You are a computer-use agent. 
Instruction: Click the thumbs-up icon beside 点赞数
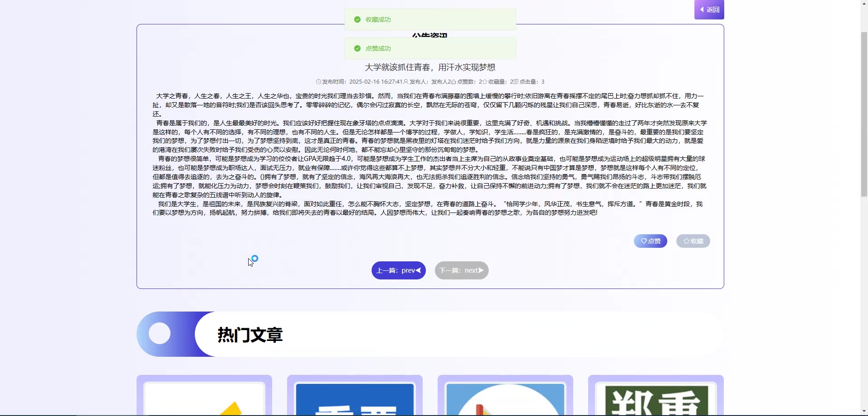453,82
